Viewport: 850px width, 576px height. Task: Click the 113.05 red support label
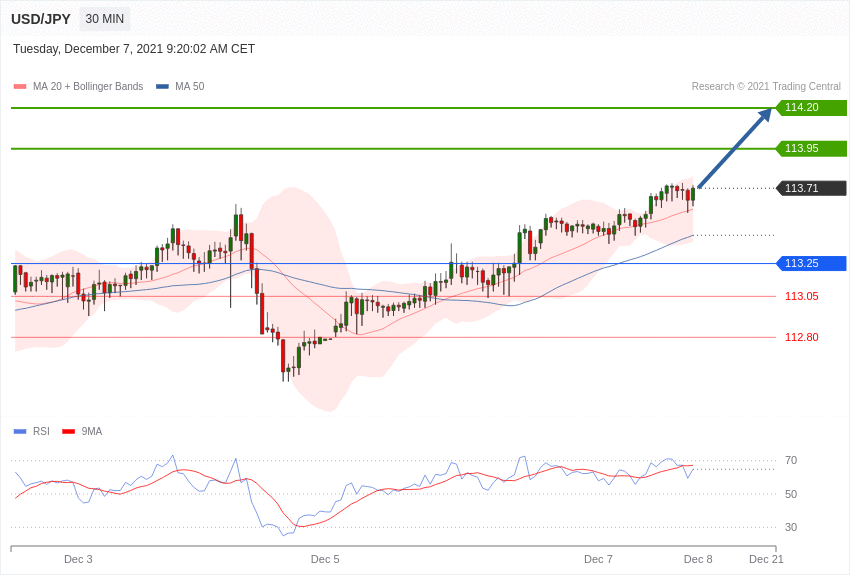tap(801, 296)
